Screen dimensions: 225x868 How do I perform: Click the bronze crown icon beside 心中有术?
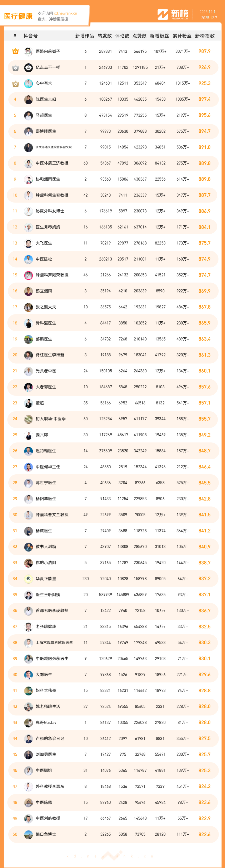[x=15, y=83]
